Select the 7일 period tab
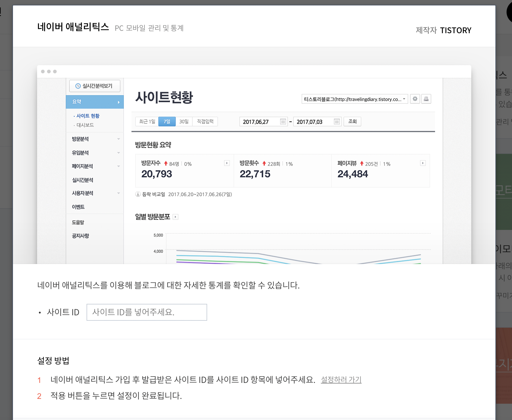 coord(167,122)
